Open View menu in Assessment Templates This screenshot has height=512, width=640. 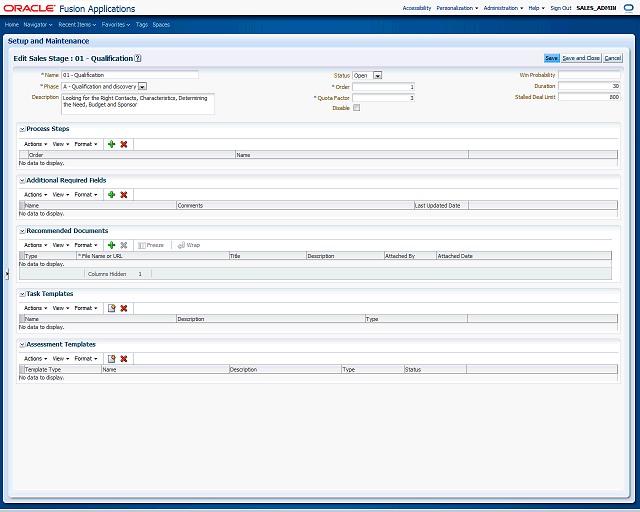[x=61, y=359]
